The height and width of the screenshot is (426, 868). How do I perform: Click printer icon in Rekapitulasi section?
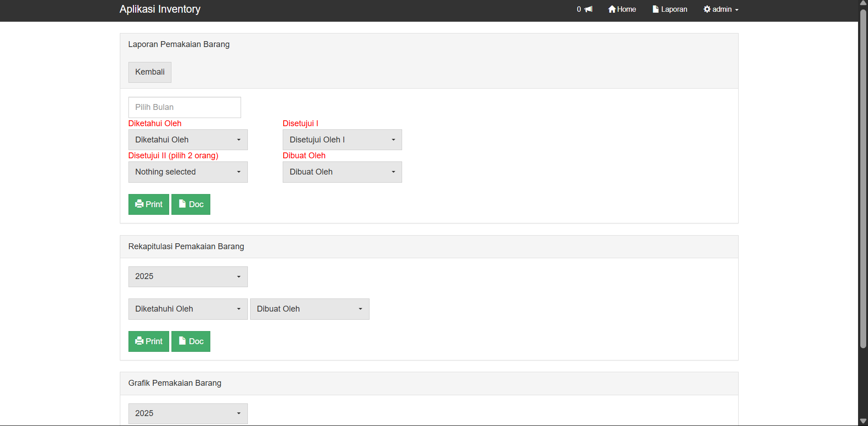(139, 341)
